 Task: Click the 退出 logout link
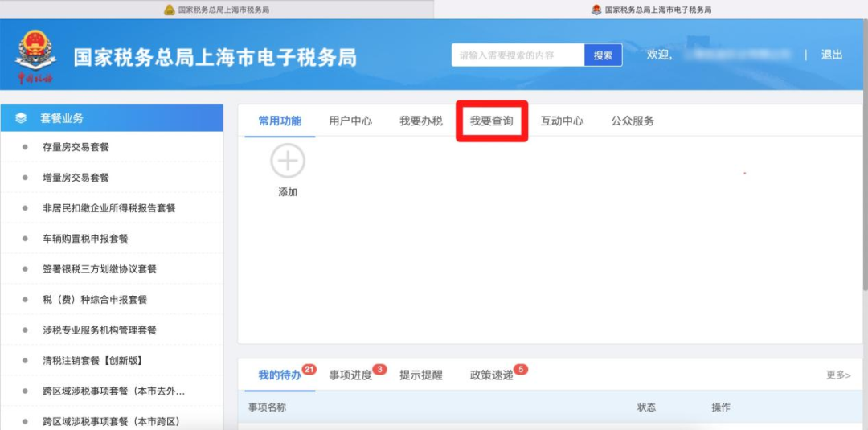832,55
